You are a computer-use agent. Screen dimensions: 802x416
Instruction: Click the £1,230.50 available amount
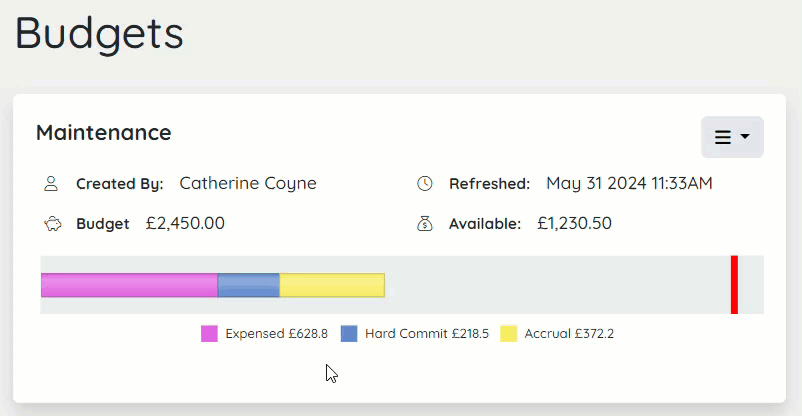pyautogui.click(x=574, y=223)
